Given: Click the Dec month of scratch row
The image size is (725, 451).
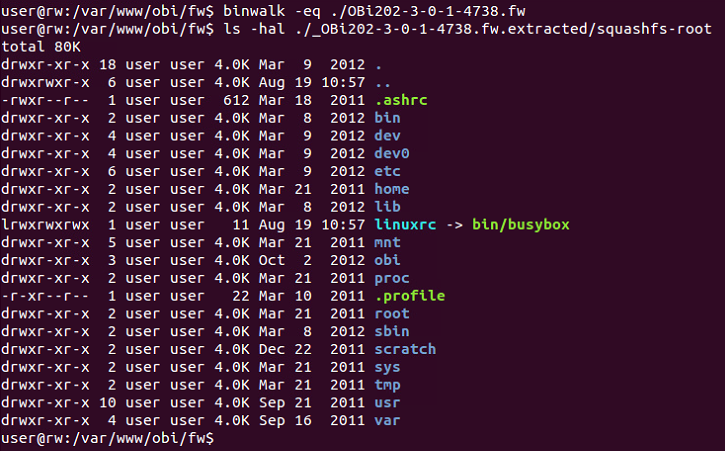Looking at the screenshot, I should click(272, 349).
